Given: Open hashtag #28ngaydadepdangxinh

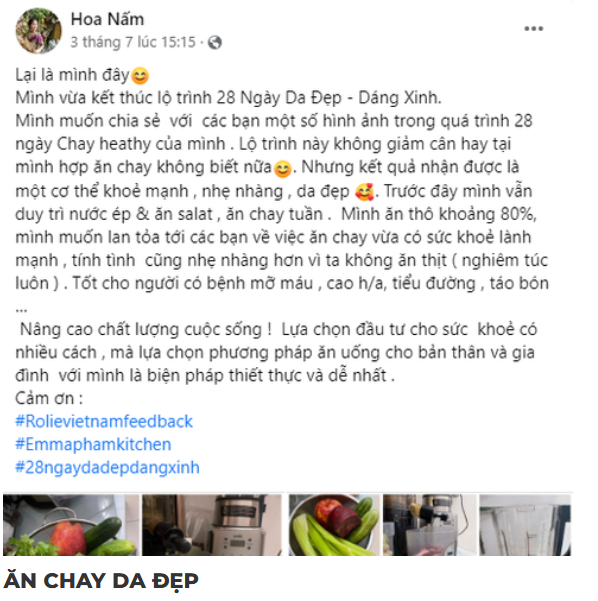Looking at the screenshot, I should (107, 468).
